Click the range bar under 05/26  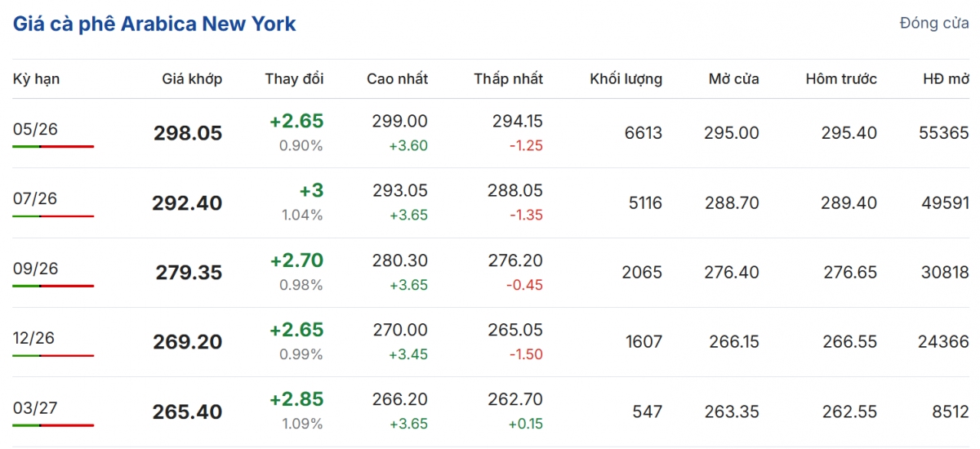tap(53, 146)
